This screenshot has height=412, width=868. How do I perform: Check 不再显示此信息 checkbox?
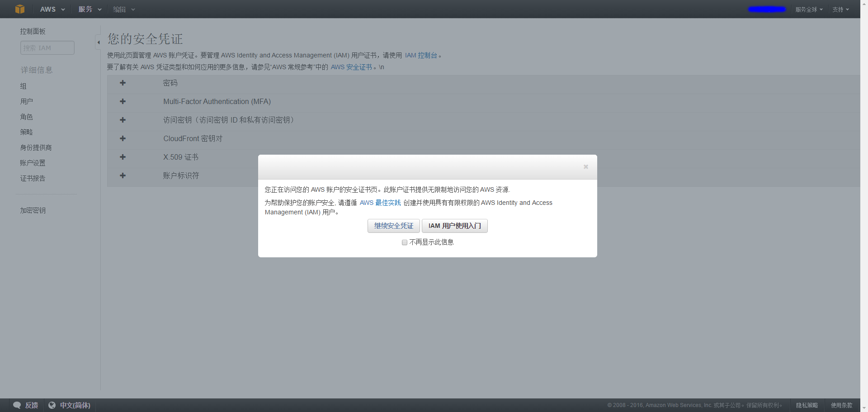[x=405, y=242]
